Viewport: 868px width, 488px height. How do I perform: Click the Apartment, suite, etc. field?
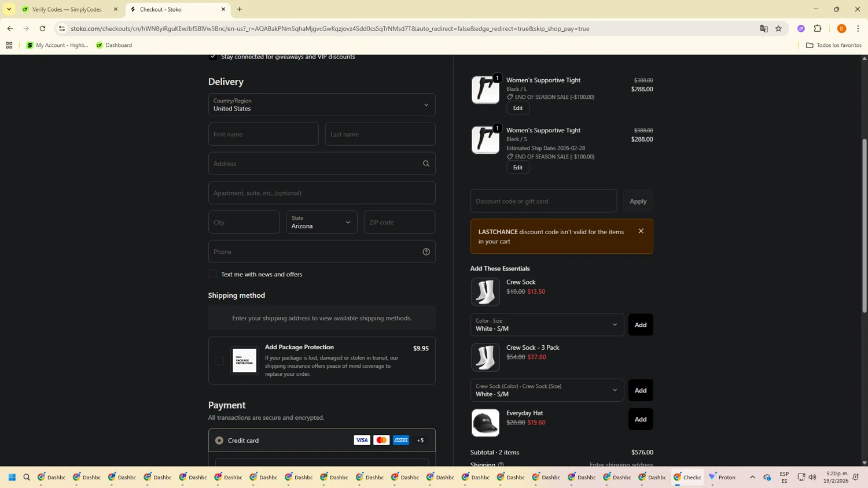point(322,193)
